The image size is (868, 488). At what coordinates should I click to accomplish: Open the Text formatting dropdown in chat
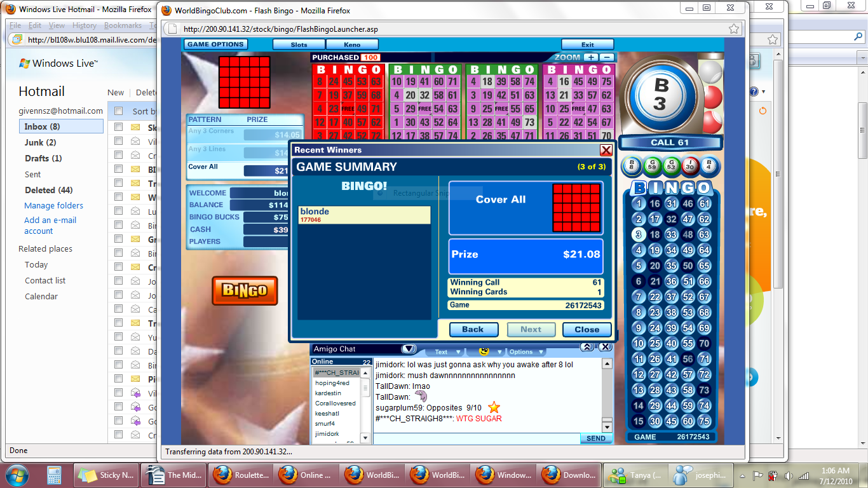[x=445, y=352]
